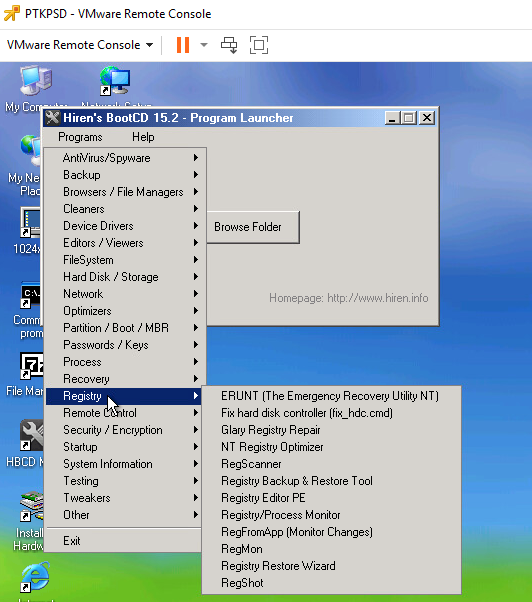Expand the Network submenu
The image size is (532, 602).
126,294
